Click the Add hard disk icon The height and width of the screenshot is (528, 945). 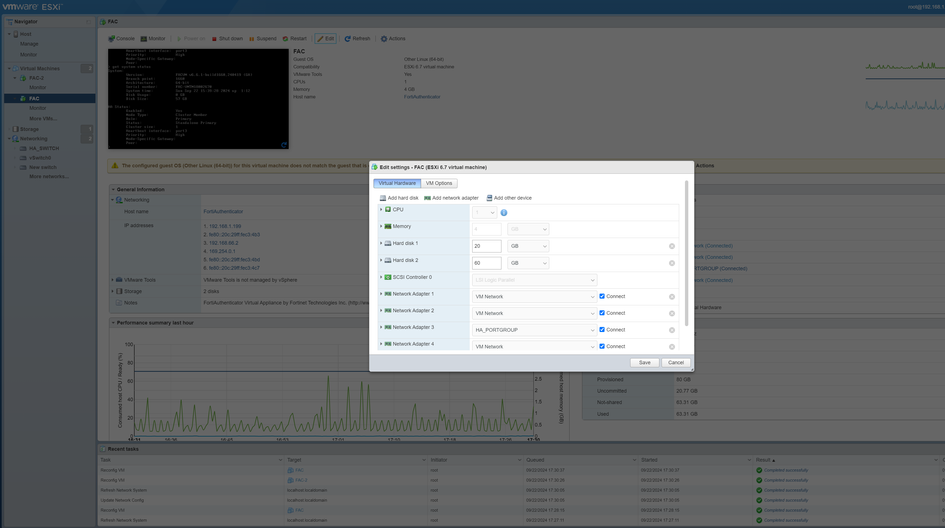pyautogui.click(x=383, y=198)
